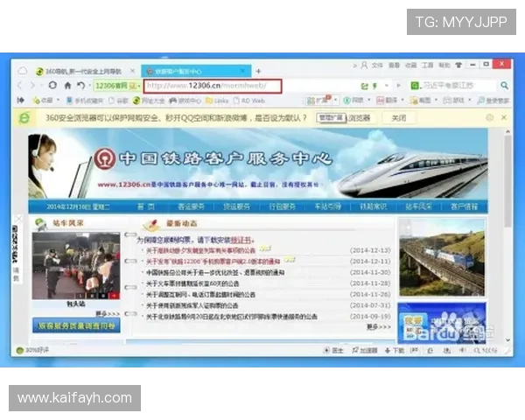Screen dimensions: 525x420
Task: Open the user account icon near 文件
Action: point(364,65)
